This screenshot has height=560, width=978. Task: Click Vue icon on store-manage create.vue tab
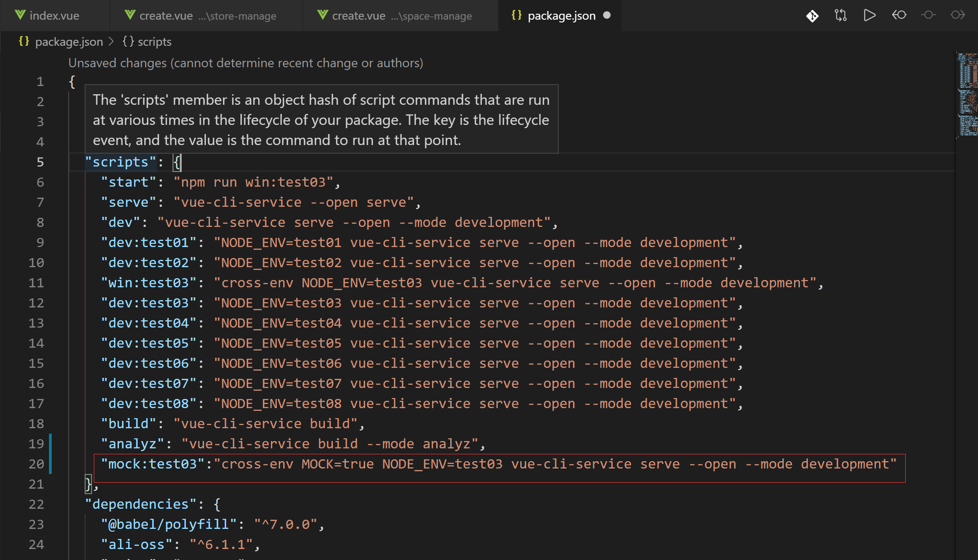click(x=130, y=15)
